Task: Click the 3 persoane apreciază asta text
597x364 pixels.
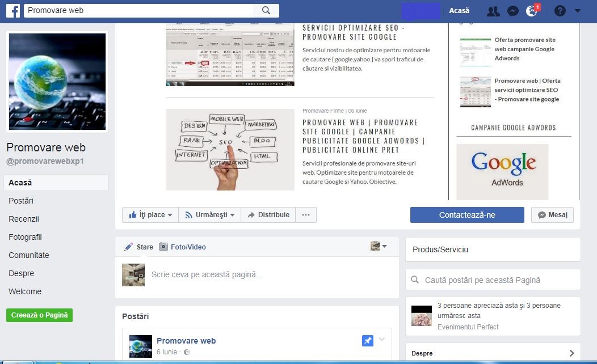Action: (499, 310)
